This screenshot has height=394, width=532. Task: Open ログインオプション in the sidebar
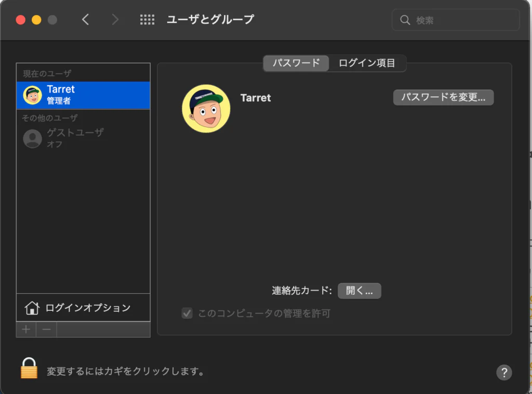[87, 308]
